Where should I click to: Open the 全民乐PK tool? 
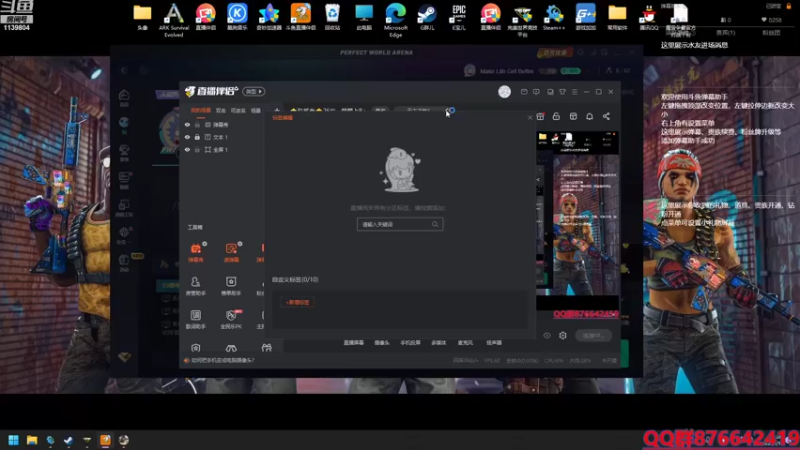(231, 319)
